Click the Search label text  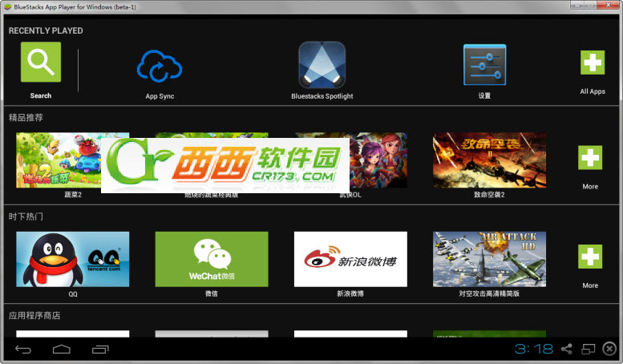point(41,95)
